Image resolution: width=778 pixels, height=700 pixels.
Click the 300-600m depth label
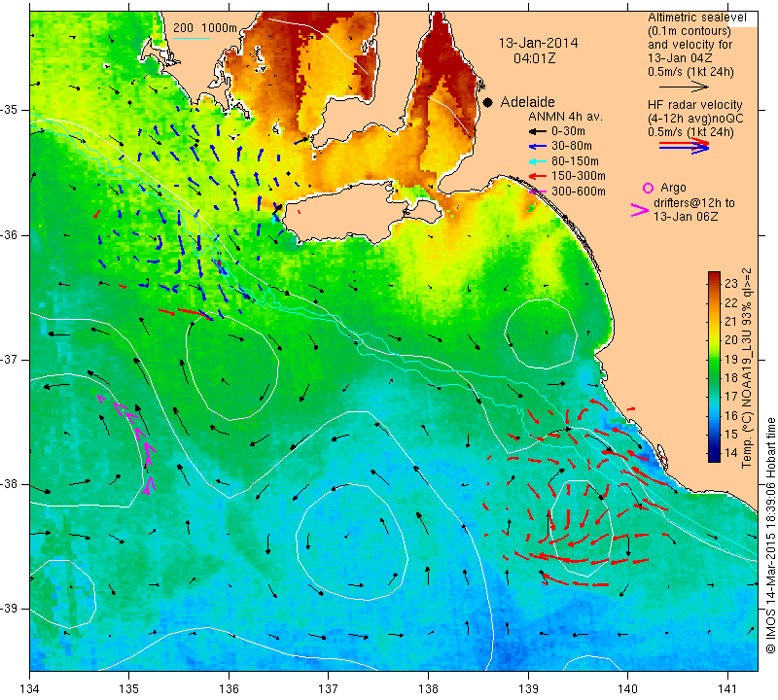pos(579,192)
